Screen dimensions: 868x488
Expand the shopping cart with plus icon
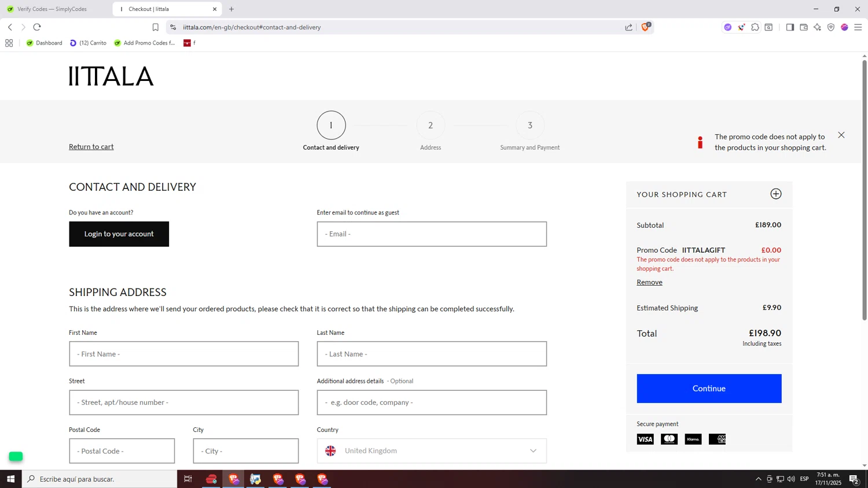pos(775,194)
